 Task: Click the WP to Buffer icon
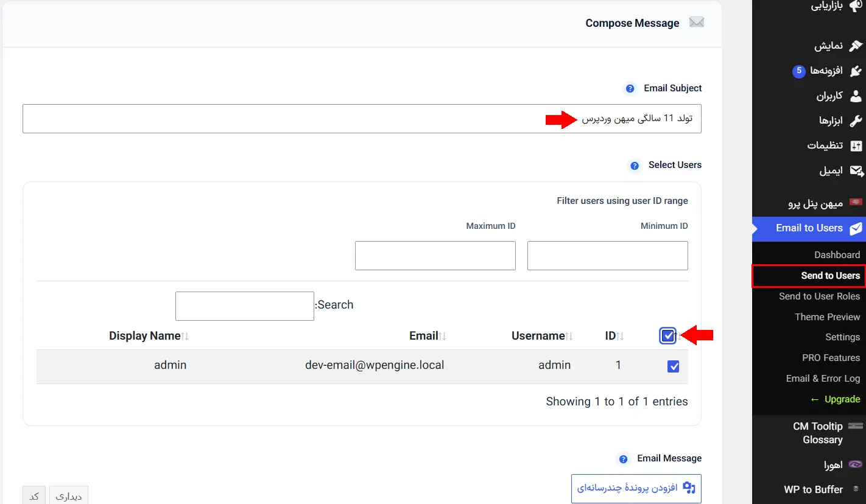pos(855,489)
